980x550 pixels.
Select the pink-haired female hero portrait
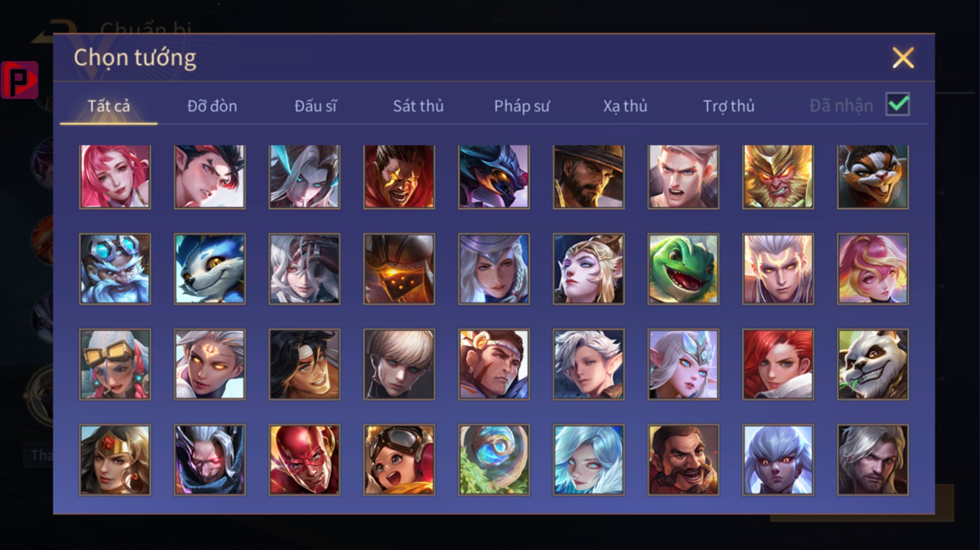pos(115,177)
